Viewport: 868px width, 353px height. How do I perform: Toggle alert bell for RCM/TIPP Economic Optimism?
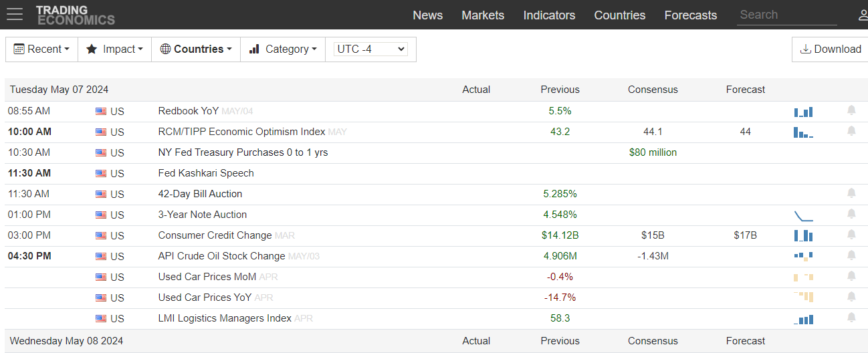851,131
